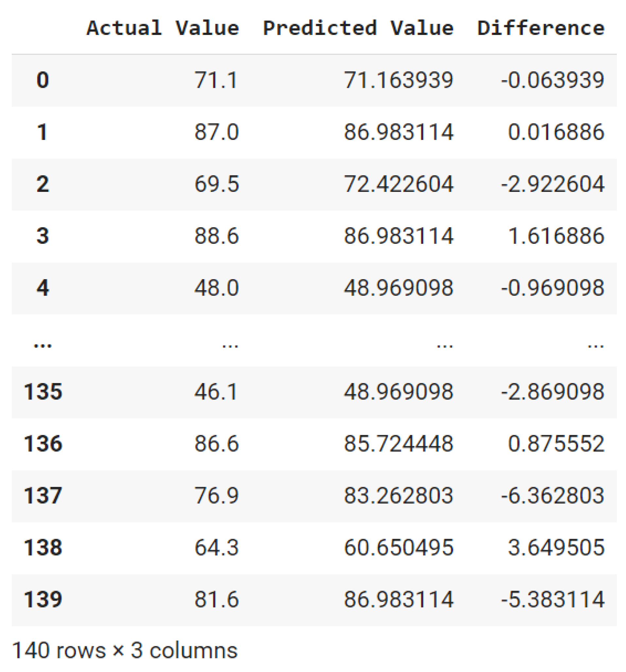This screenshot has width=626, height=672.
Task: Select row index 2
Action: tap(43, 185)
